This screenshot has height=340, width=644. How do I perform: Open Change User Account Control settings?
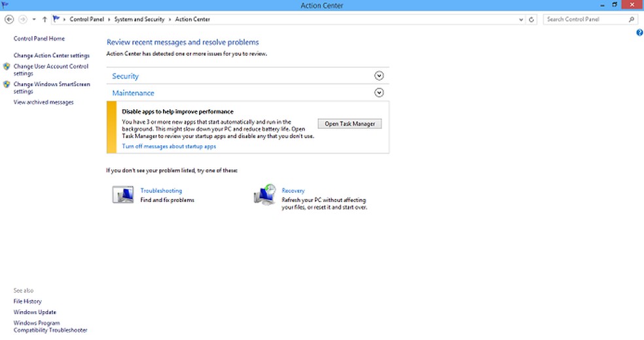[51, 70]
